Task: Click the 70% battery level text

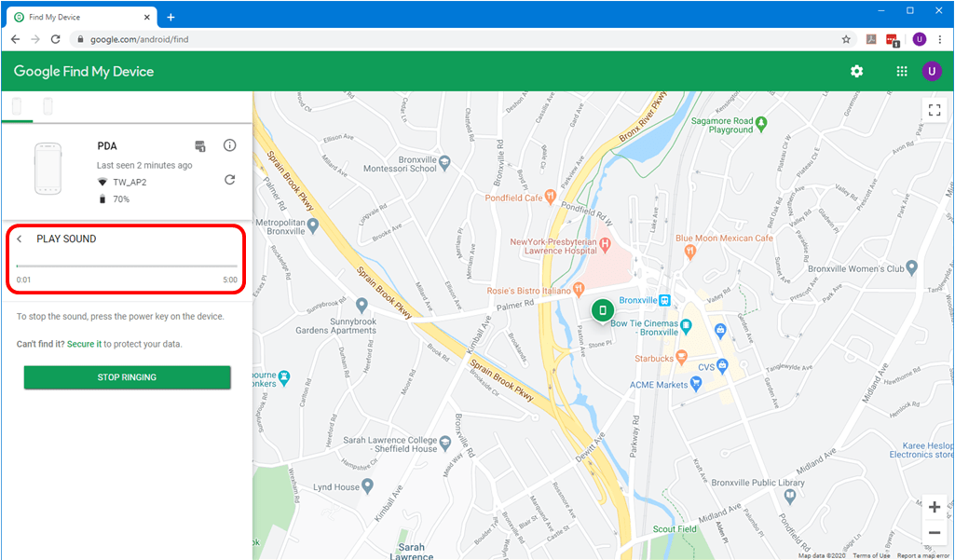Action: point(121,199)
